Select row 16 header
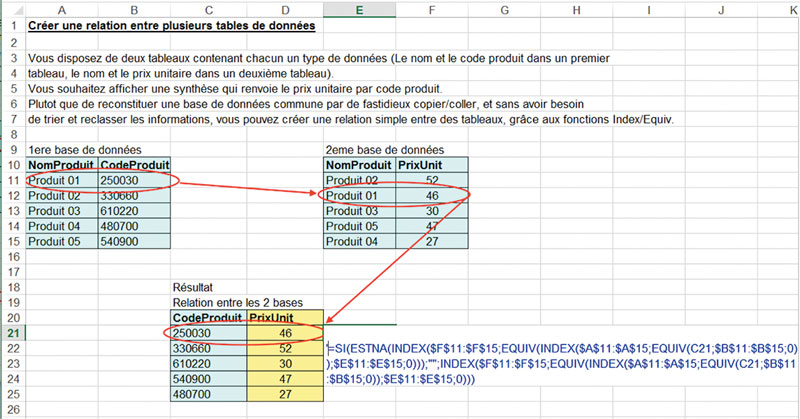The width and height of the screenshot is (800, 419). pyautogui.click(x=13, y=257)
